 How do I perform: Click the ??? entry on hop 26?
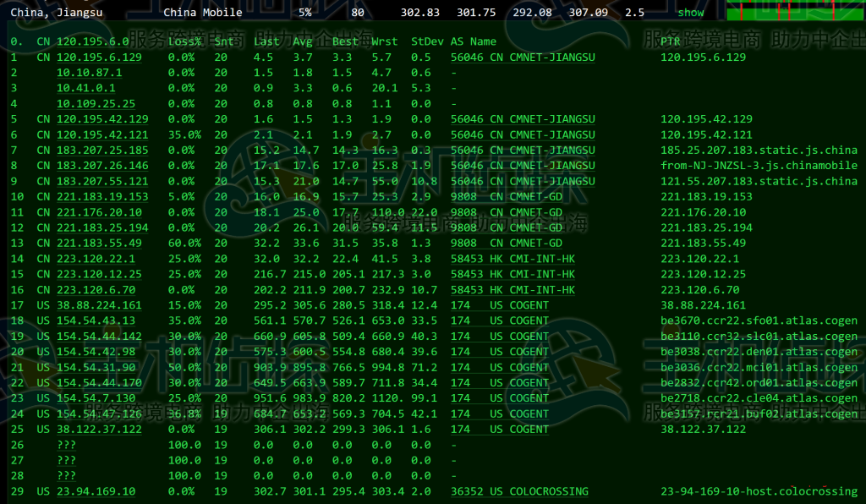[x=66, y=445]
